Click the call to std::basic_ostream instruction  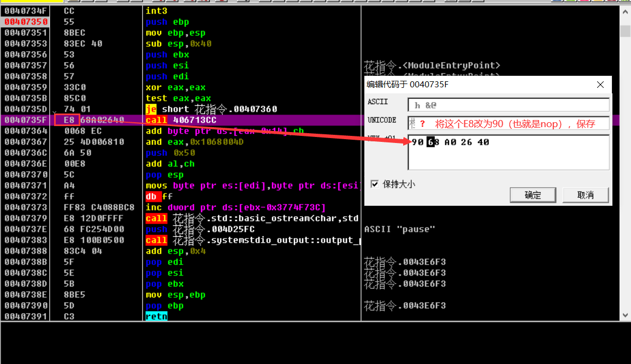[252, 218]
